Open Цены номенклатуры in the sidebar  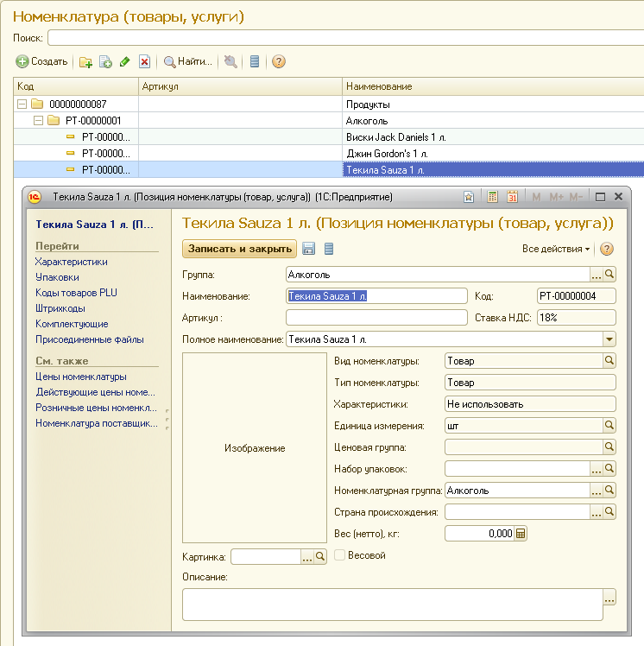click(x=80, y=377)
